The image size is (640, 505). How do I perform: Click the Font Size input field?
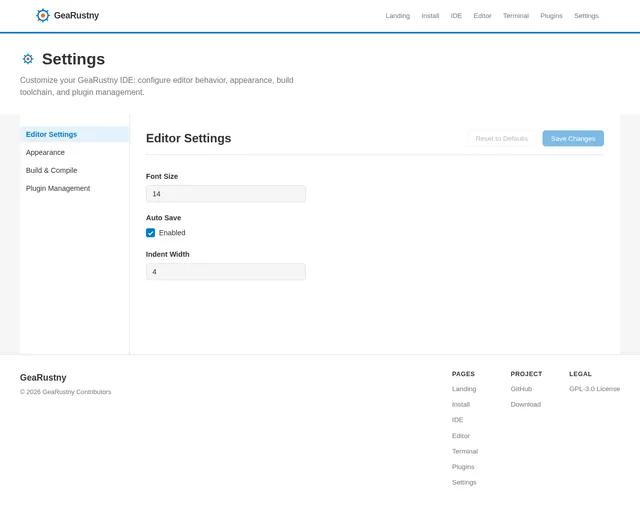point(226,194)
